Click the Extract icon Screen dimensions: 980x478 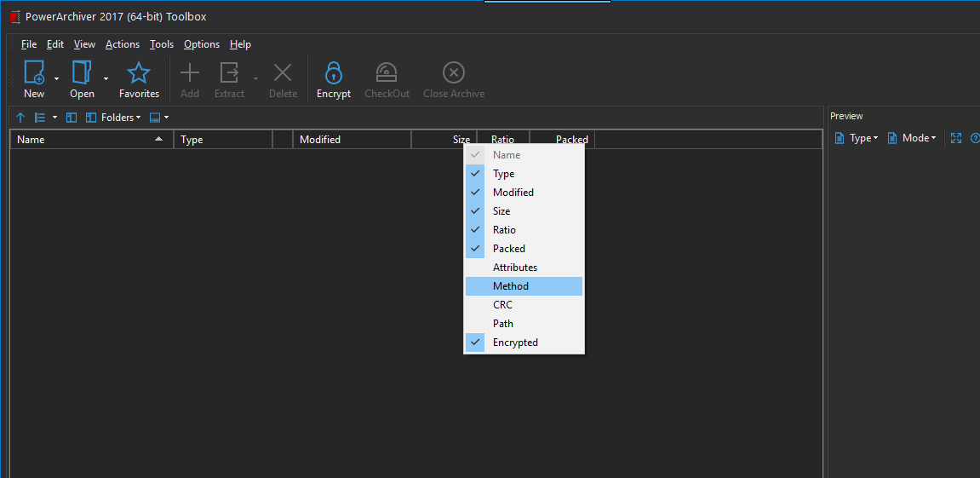point(229,72)
